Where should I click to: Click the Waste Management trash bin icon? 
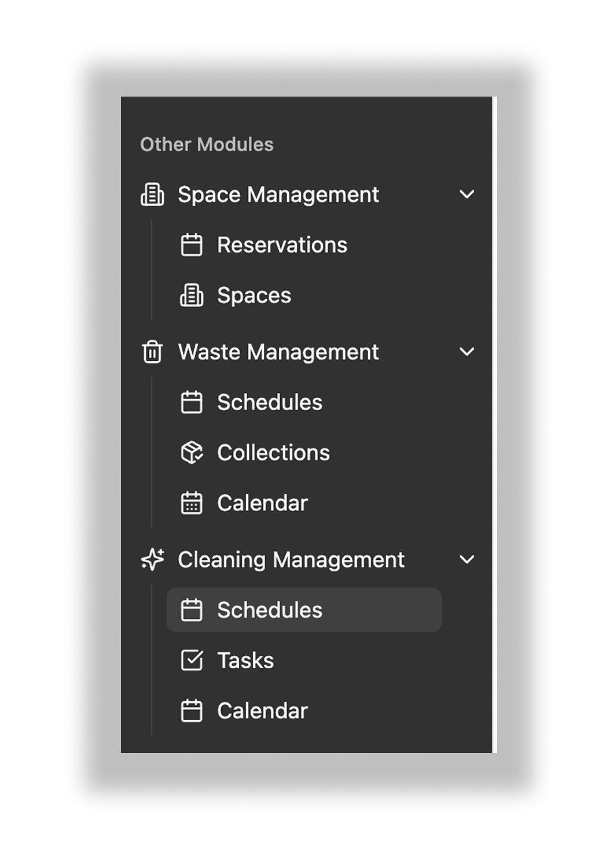pos(153,352)
